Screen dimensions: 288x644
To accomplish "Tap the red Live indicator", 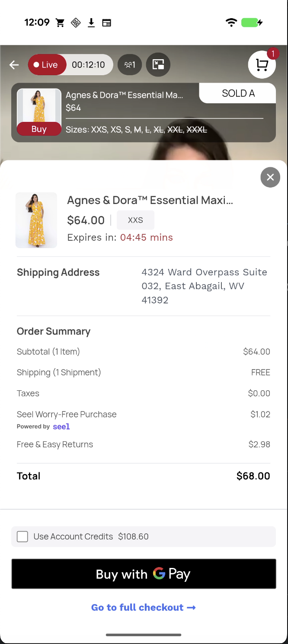I will click(x=47, y=65).
